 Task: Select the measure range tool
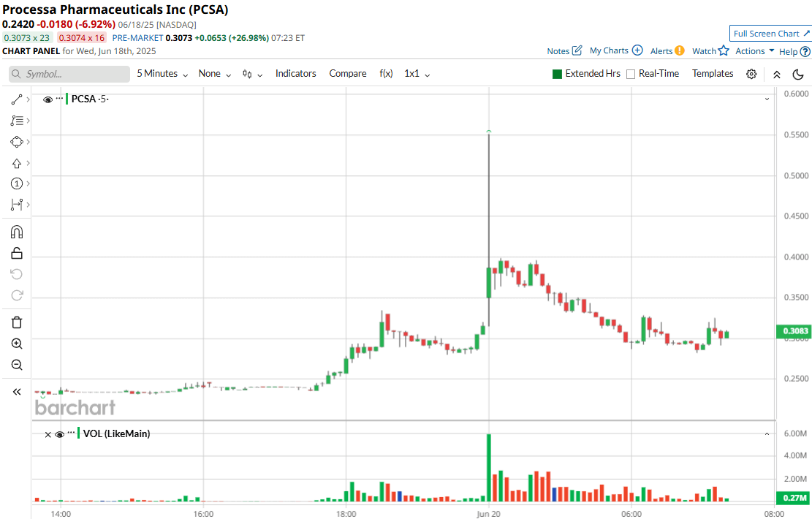[17, 205]
